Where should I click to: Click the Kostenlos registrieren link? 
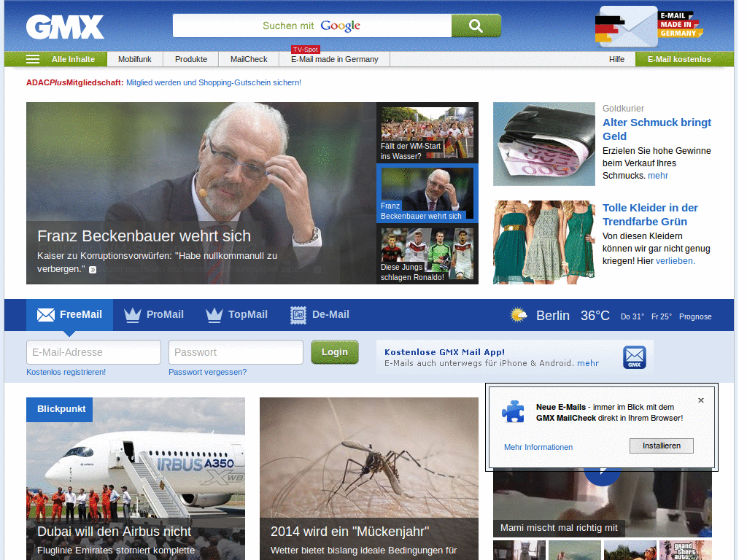pos(66,372)
